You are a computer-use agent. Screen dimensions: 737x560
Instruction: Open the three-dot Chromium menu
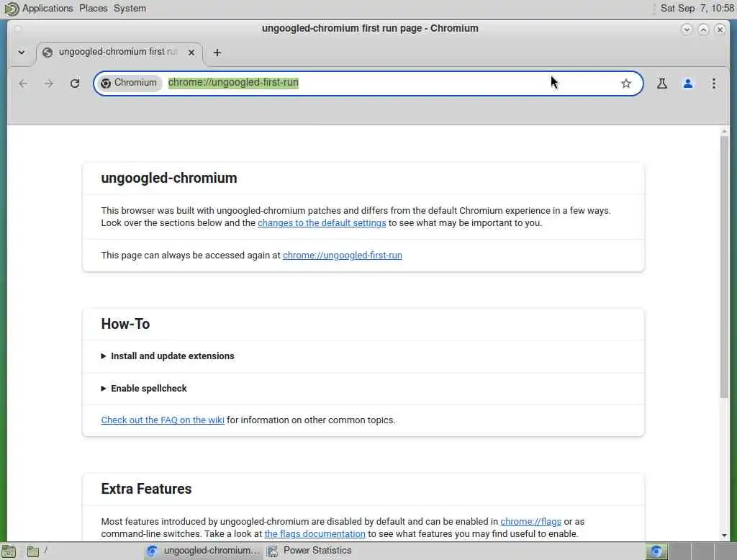[713, 83]
